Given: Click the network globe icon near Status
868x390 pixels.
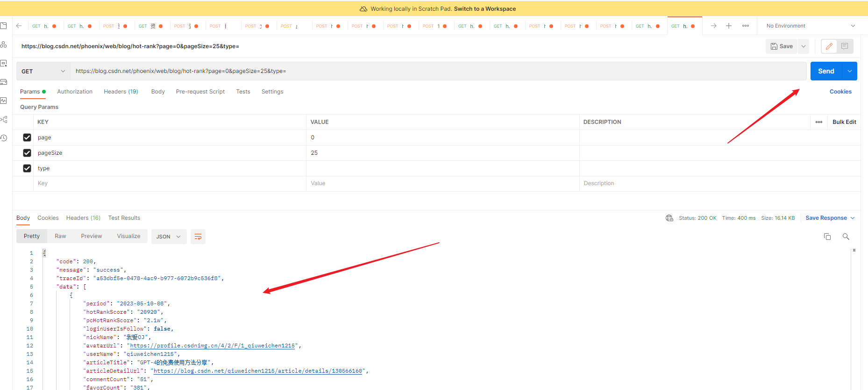Looking at the screenshot, I should tap(669, 218).
